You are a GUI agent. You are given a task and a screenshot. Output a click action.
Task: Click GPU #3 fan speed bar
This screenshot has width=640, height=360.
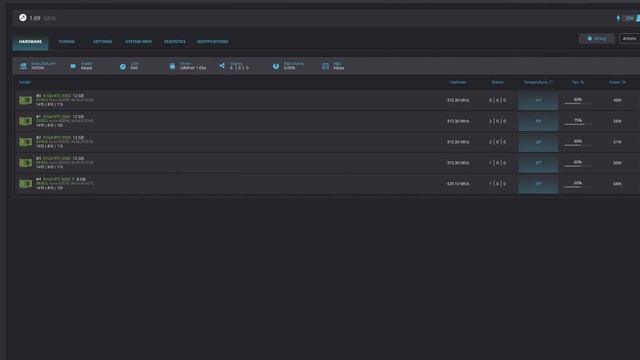(578, 165)
